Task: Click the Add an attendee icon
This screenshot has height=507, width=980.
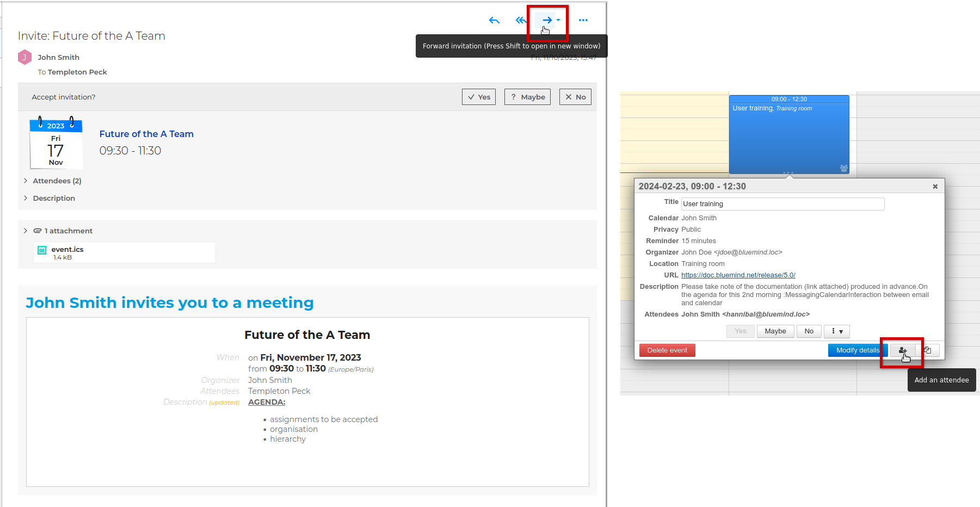Action: click(x=902, y=350)
